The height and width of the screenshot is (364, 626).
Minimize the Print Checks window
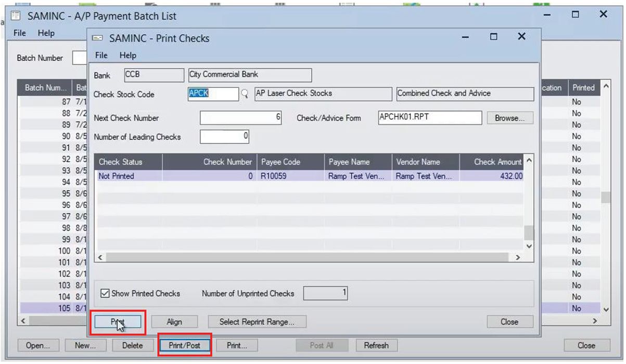(465, 37)
